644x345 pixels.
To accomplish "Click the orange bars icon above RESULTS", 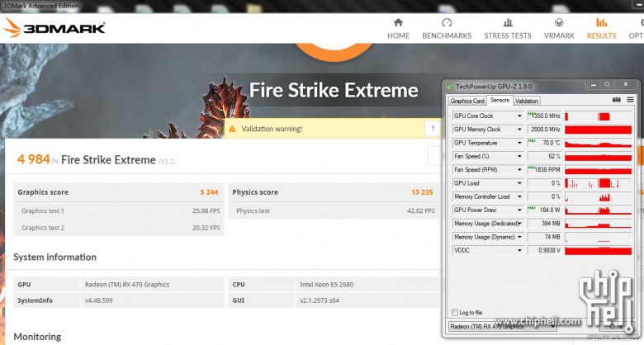I will coord(601,22).
